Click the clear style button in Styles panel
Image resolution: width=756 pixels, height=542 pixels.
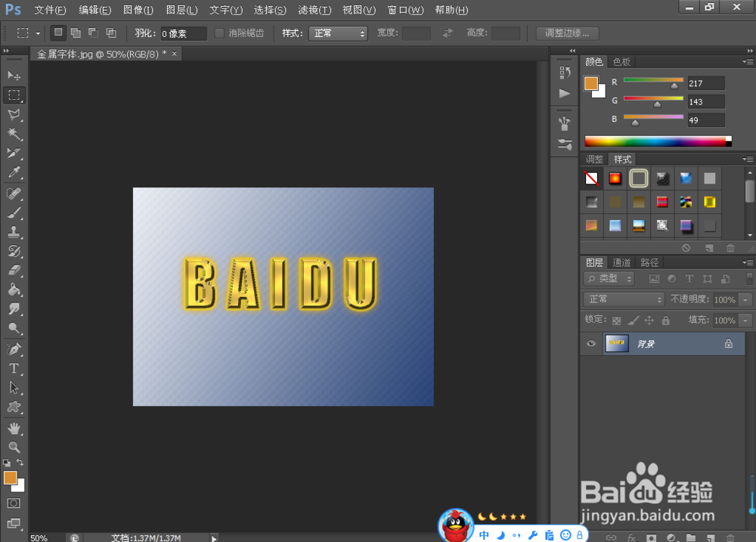pyautogui.click(x=686, y=248)
